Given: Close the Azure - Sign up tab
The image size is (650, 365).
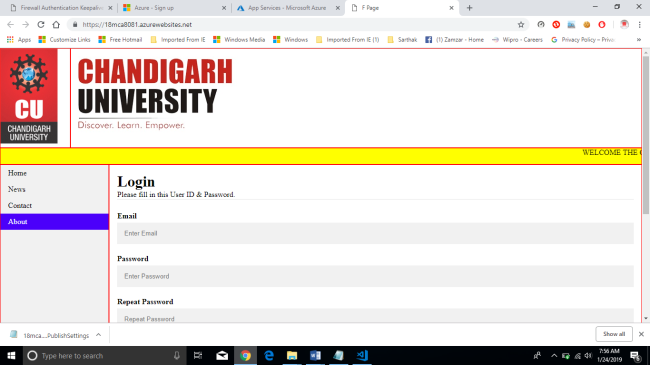Looking at the screenshot, I should point(224,8).
